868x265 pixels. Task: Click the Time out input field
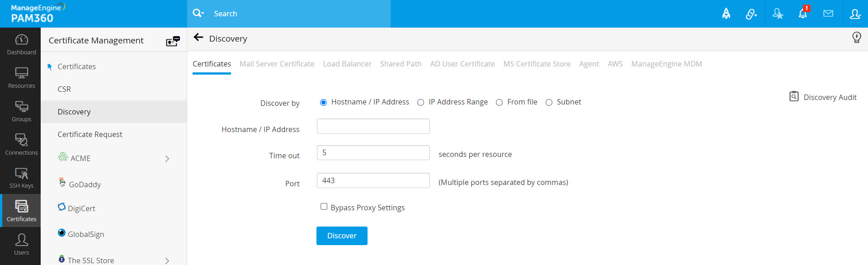[373, 152]
